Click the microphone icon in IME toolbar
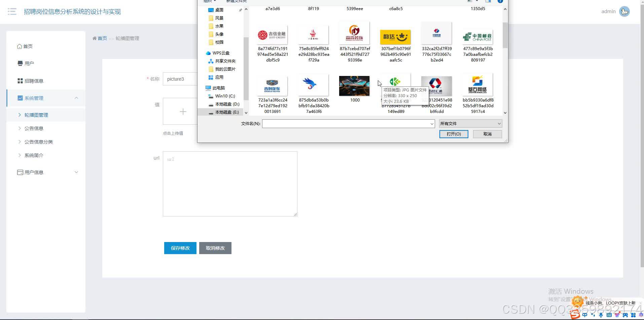 click(x=601, y=315)
